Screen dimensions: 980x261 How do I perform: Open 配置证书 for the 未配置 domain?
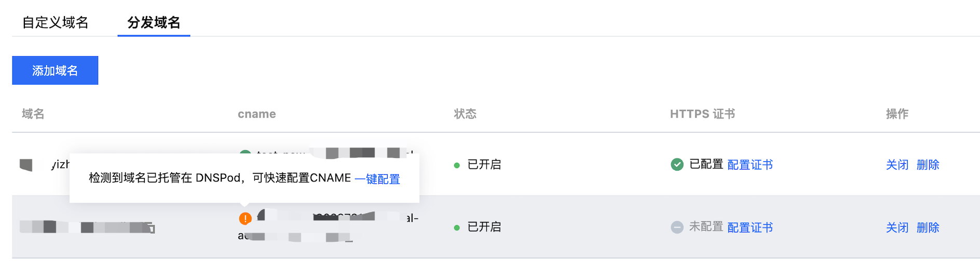(750, 227)
